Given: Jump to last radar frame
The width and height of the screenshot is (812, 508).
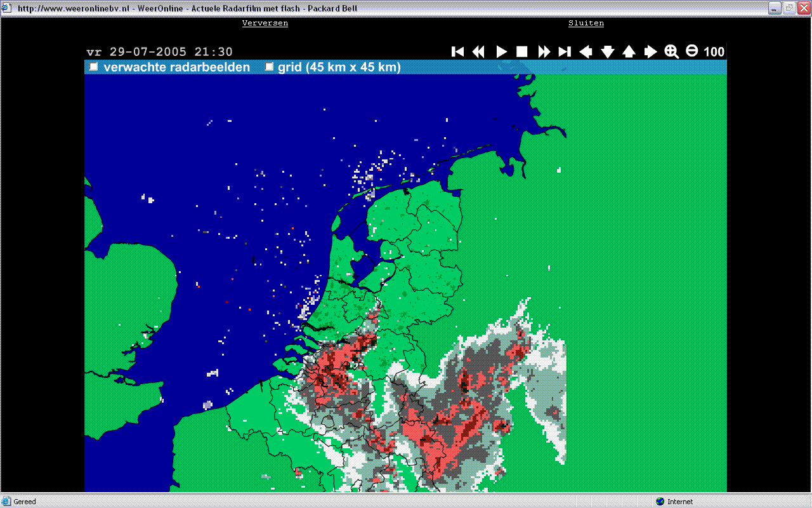Looking at the screenshot, I should pos(565,52).
